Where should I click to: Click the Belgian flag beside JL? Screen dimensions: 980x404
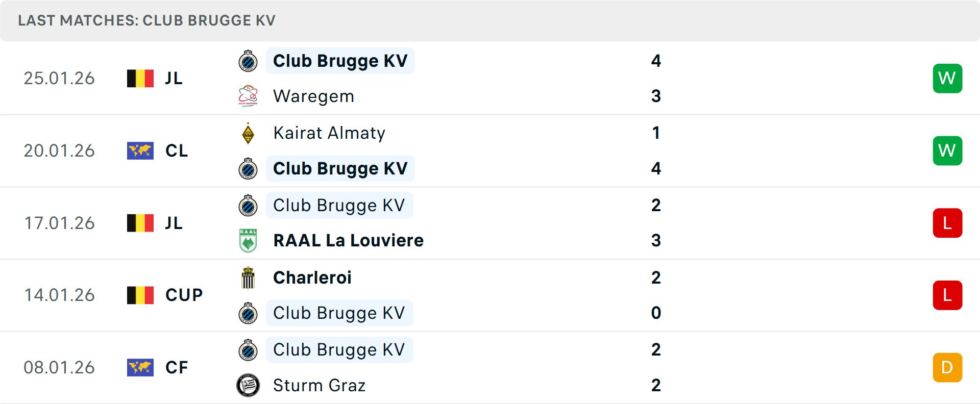click(140, 78)
